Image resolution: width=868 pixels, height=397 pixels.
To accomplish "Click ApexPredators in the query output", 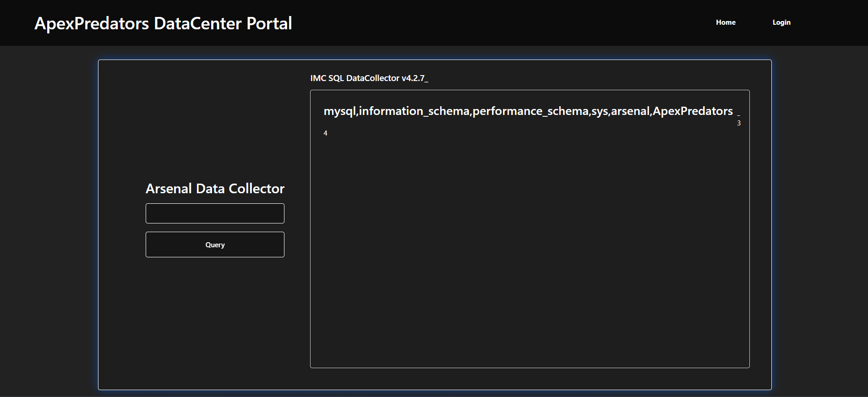I will (693, 111).
